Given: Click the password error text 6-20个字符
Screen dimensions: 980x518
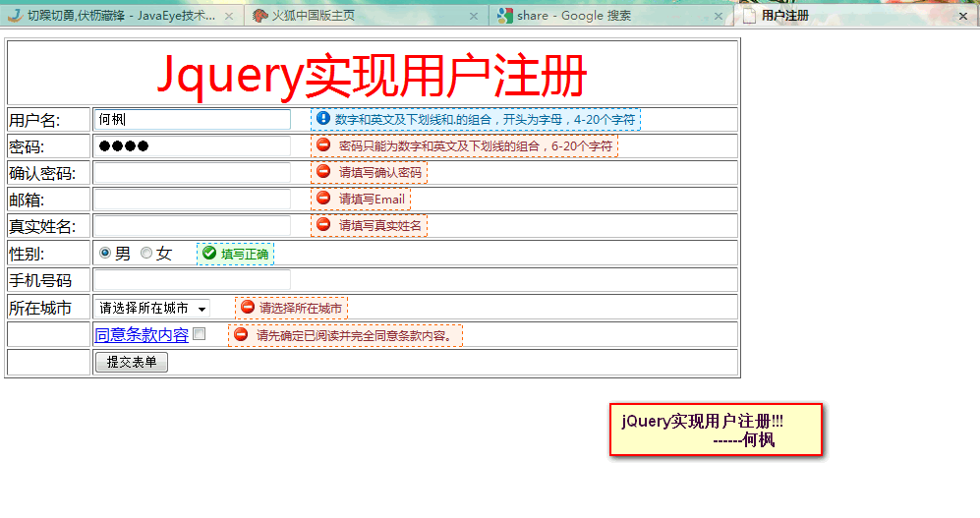Looking at the screenshot, I should pos(582,146).
